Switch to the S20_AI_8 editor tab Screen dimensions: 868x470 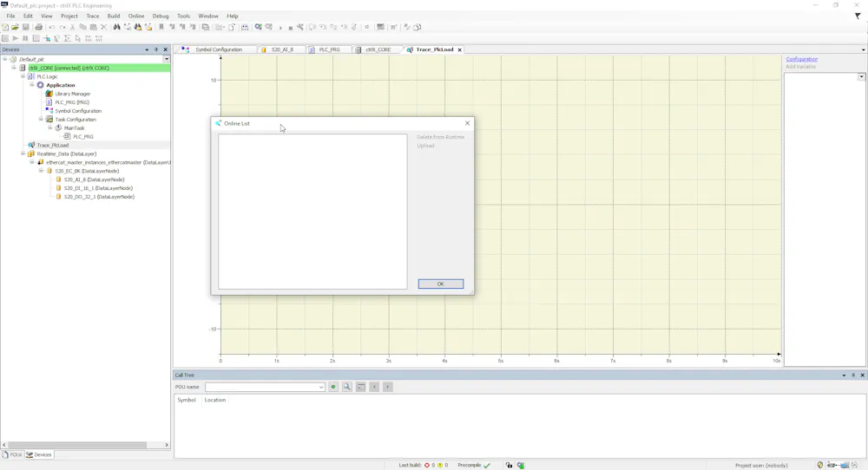click(x=282, y=49)
